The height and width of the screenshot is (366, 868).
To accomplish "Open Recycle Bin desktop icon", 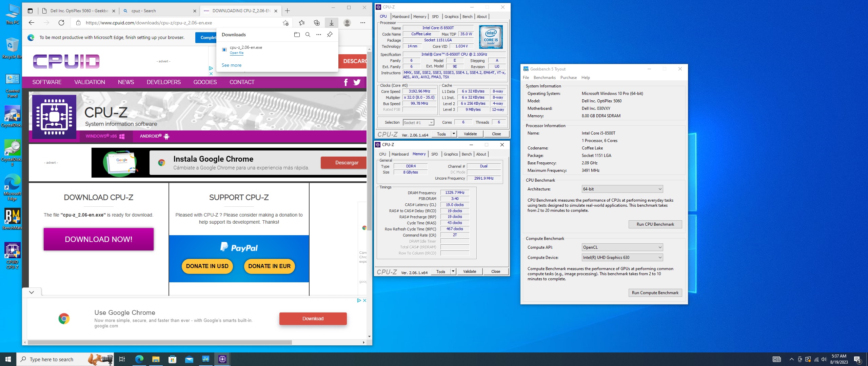I will coord(13,48).
